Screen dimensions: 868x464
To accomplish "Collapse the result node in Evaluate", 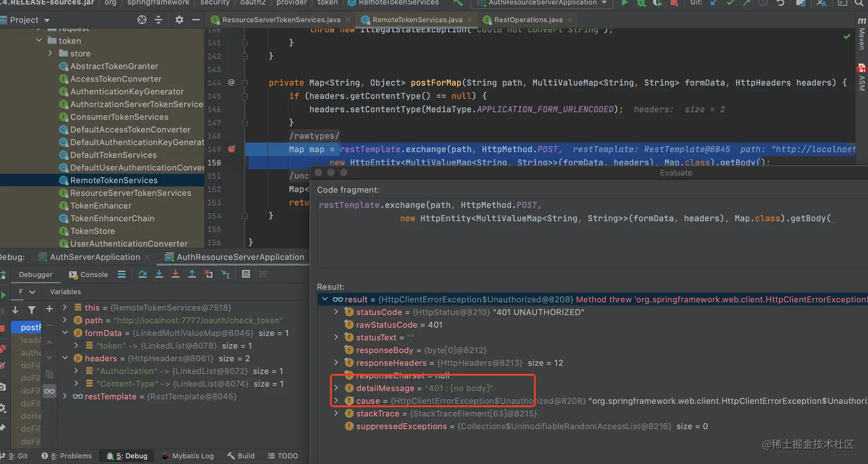I will coord(325,299).
